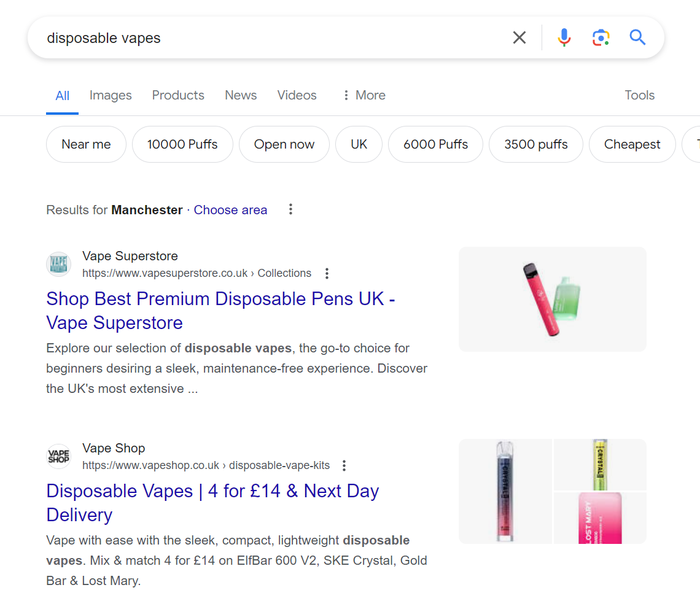Open Google Lens image search
The height and width of the screenshot is (601, 700).
coord(601,38)
